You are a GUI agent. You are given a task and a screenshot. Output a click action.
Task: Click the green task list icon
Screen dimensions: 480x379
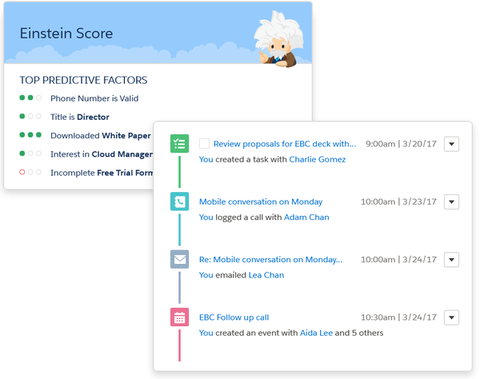tap(179, 144)
